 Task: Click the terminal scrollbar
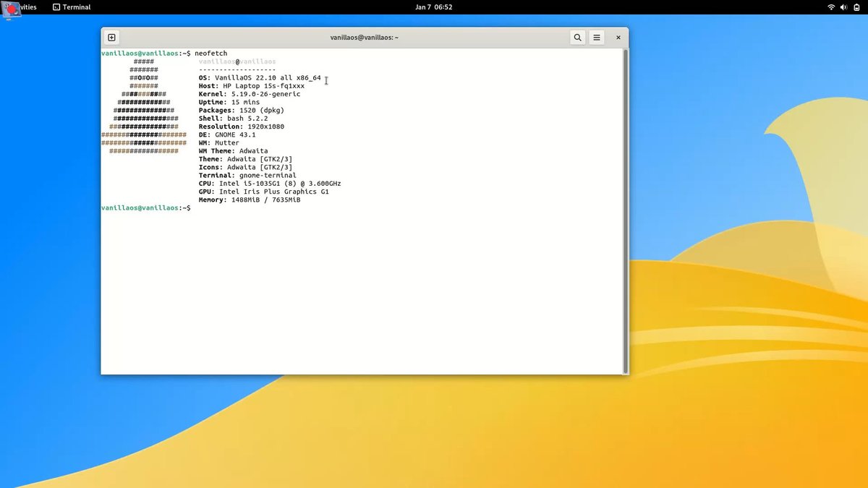tap(625, 210)
